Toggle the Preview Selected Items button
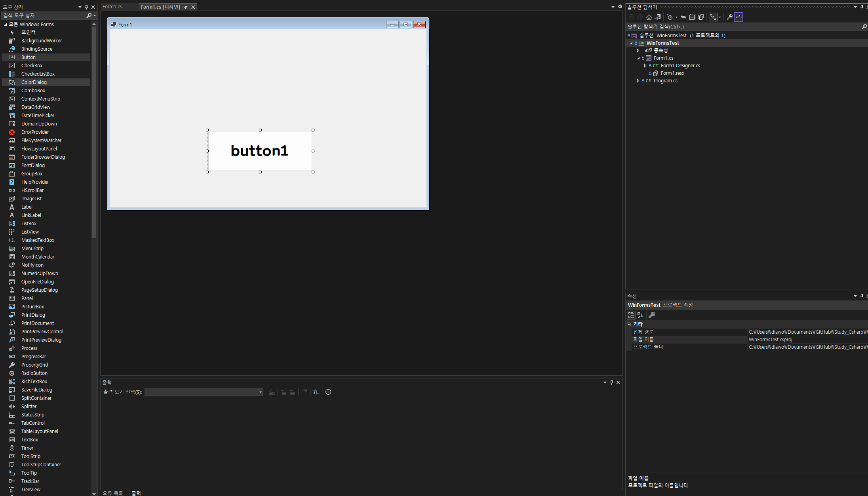The width and height of the screenshot is (868, 496). [x=739, y=17]
